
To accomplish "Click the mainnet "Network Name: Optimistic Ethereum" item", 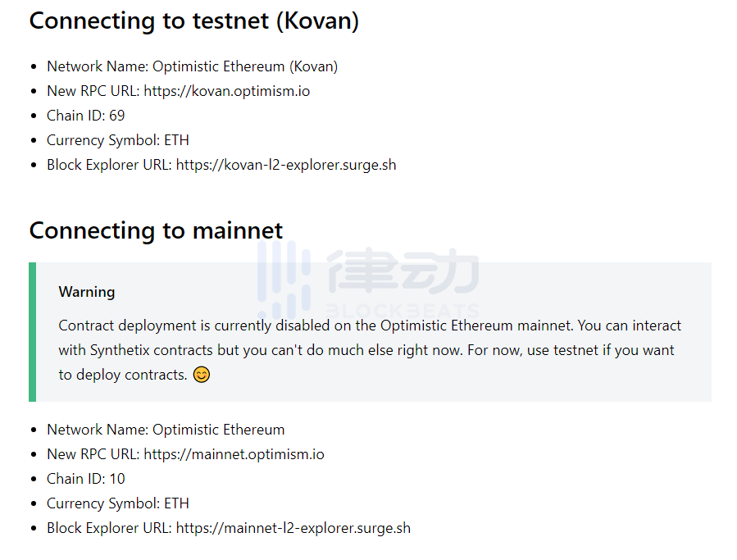I will (x=166, y=430).
